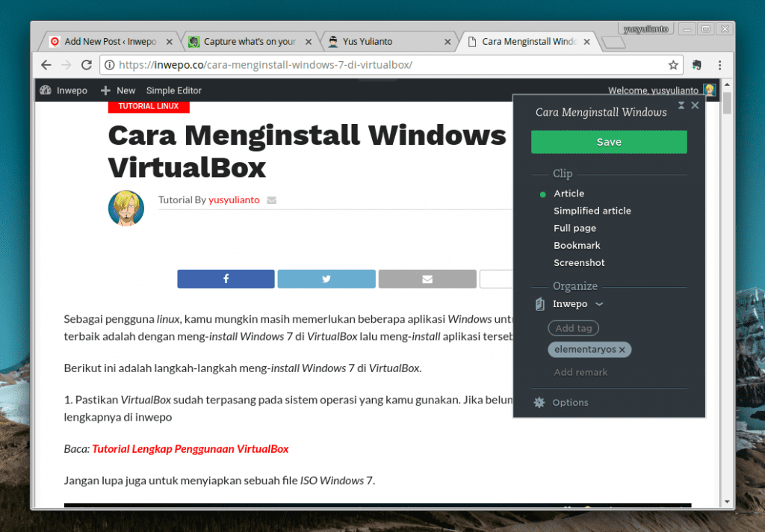This screenshot has width=765, height=532.
Task: Bookmark this page with the star icon
Action: point(673,65)
